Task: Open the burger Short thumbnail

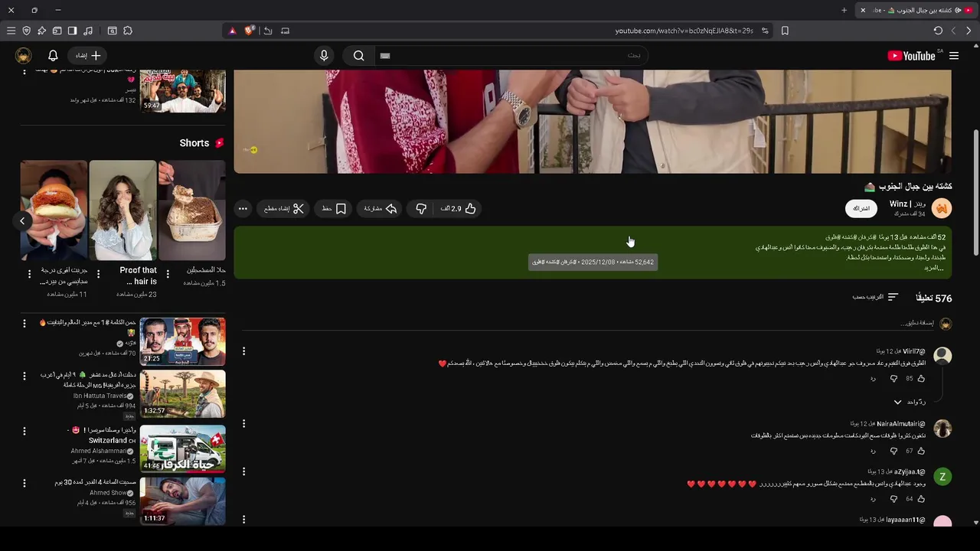Action: point(54,210)
